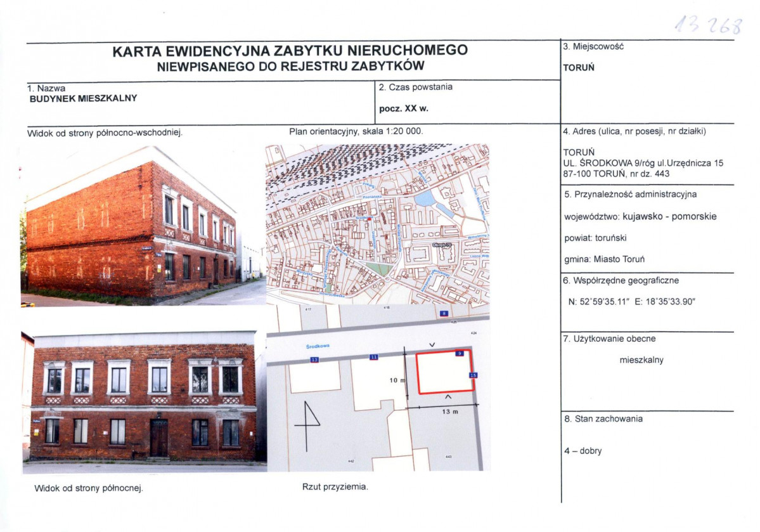Click the 'KARTA EWIDENCYJNA ZABYTKU NIERUCHOMEGO' title

click(x=290, y=51)
